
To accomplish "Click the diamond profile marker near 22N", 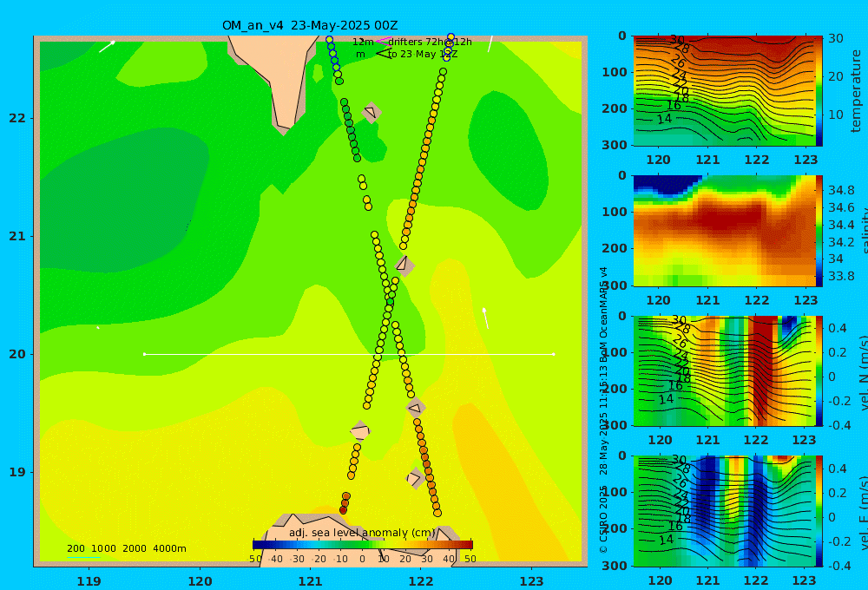I will coord(372,112).
